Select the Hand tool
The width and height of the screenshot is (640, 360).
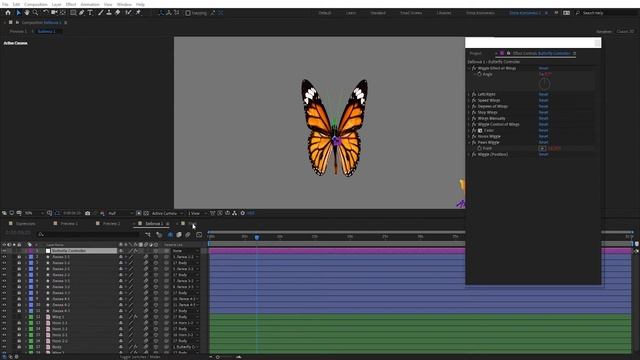pos(27,13)
